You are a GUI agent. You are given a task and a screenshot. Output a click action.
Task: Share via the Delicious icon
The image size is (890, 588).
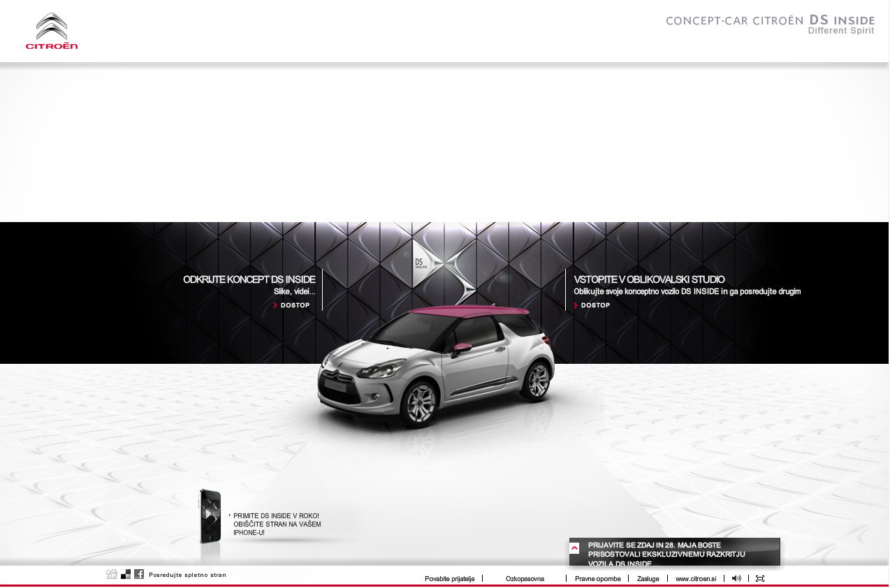pyautogui.click(x=126, y=574)
